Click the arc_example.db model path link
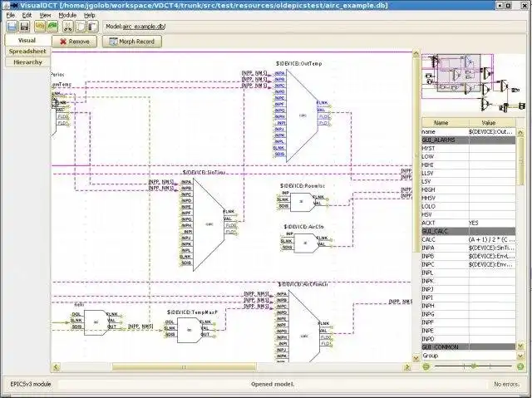The width and height of the screenshot is (532, 398). pos(144,27)
